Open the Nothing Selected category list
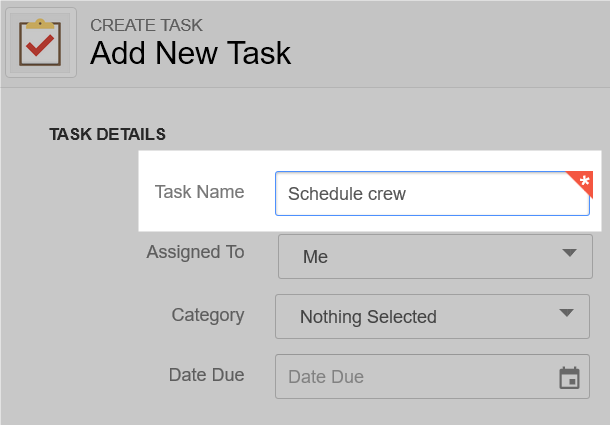 click(x=432, y=316)
